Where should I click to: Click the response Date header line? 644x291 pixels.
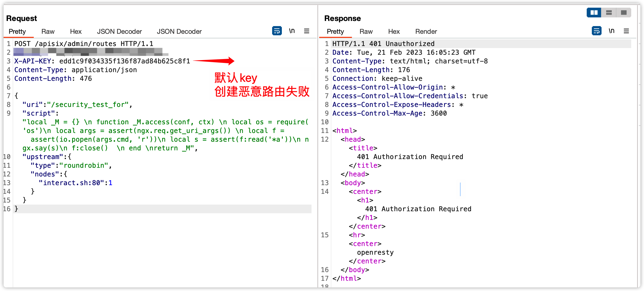[x=404, y=52]
